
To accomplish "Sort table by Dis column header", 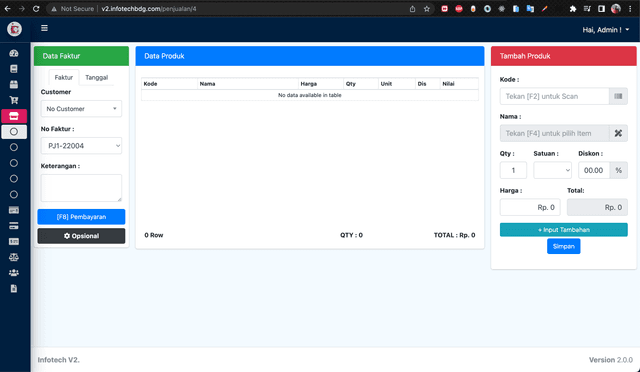I will (x=428, y=84).
